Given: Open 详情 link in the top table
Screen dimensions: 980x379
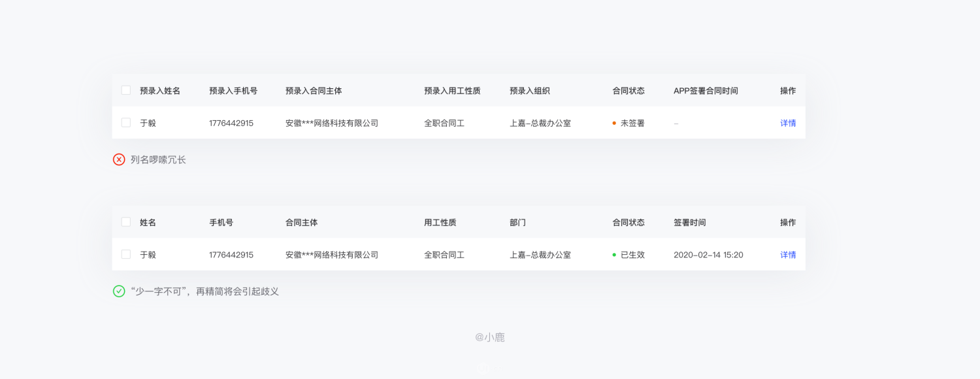Looking at the screenshot, I should pyautogui.click(x=788, y=123).
